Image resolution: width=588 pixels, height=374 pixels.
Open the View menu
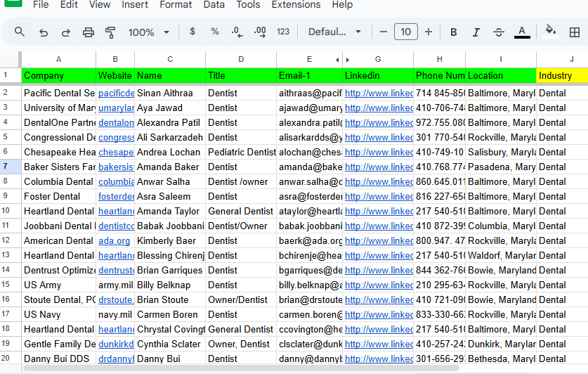[x=99, y=5]
